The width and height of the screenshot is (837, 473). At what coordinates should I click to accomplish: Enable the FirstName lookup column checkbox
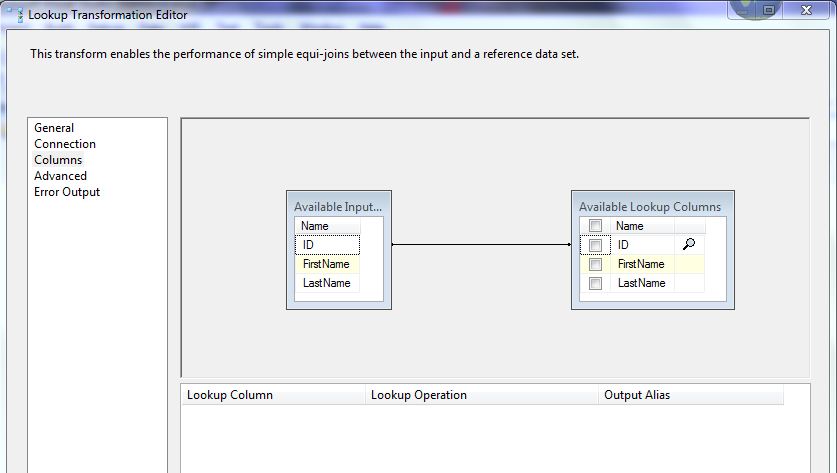pyautogui.click(x=595, y=264)
